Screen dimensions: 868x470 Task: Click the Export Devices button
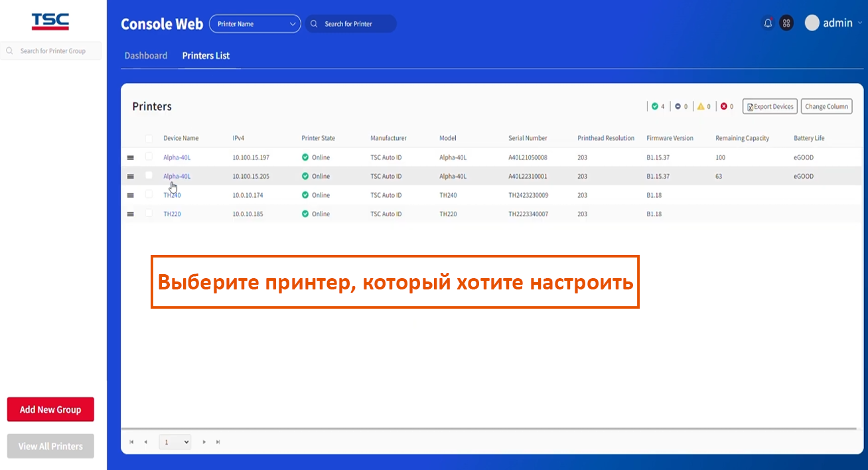[x=769, y=106]
